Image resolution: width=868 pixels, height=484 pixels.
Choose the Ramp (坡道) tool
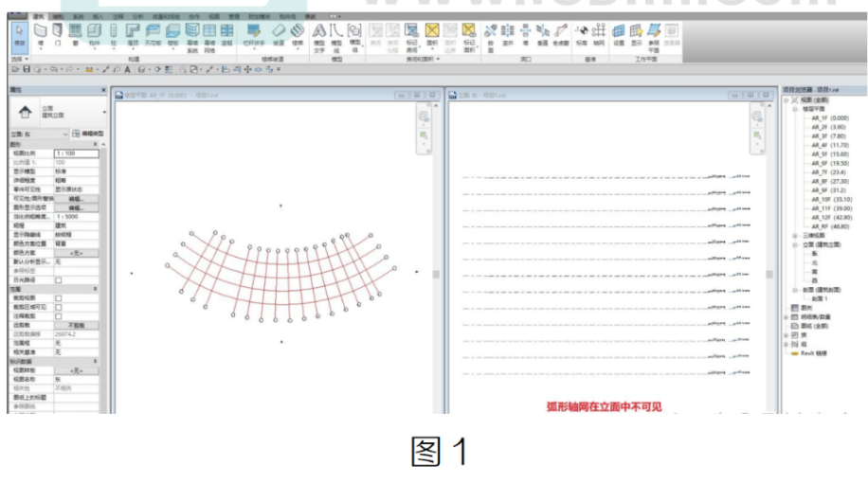click(279, 34)
